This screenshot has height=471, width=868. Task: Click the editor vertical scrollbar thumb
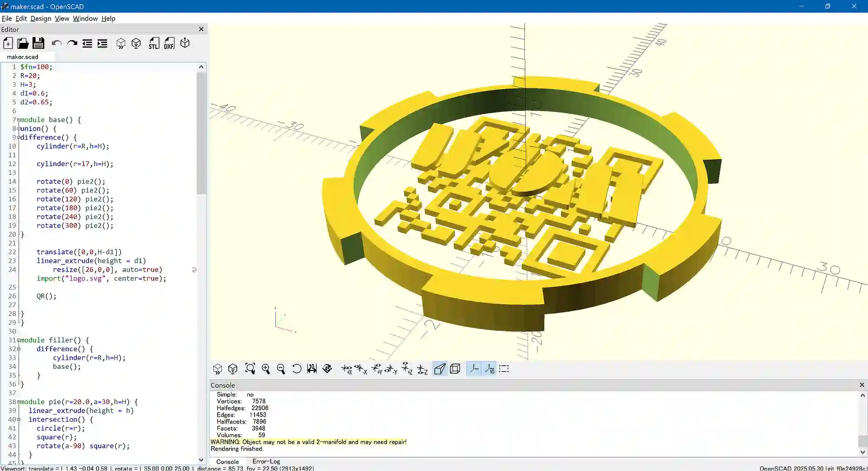coord(201,133)
